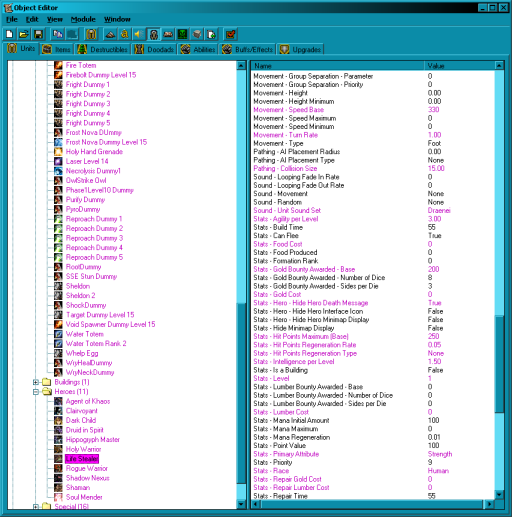
Task: Click the Buildings folder icon
Action: pos(47,382)
